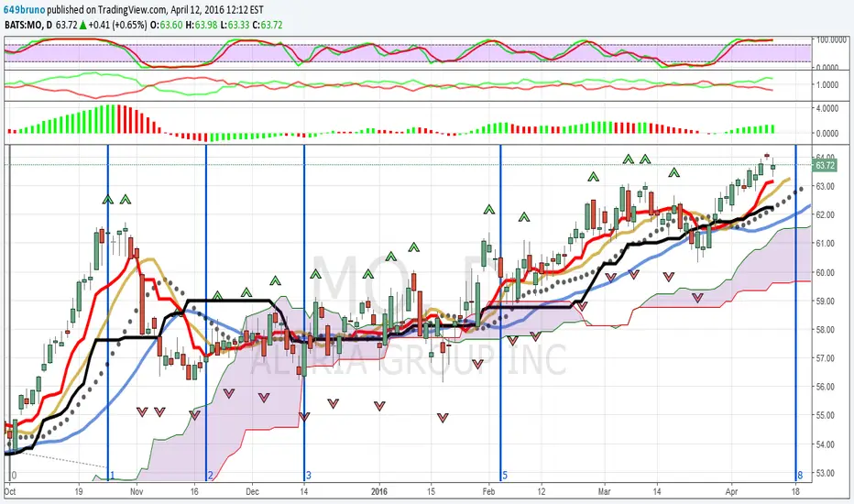
Task: Click the 12 date label after Feb
Action: pos(542,491)
